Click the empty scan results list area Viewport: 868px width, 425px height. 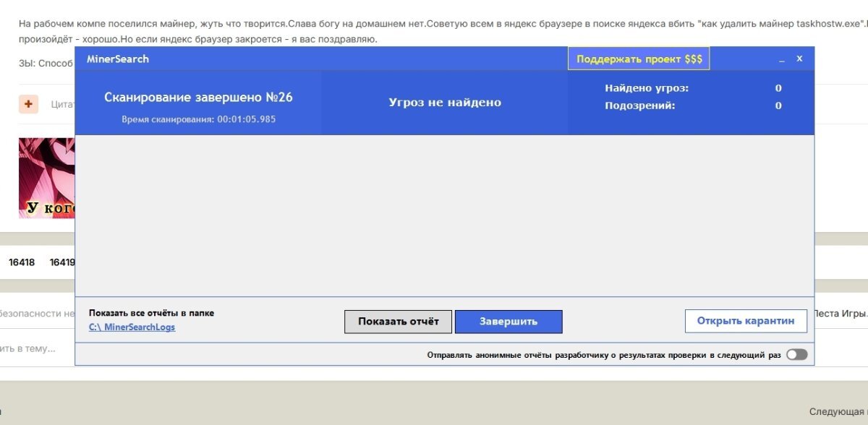[x=444, y=215]
